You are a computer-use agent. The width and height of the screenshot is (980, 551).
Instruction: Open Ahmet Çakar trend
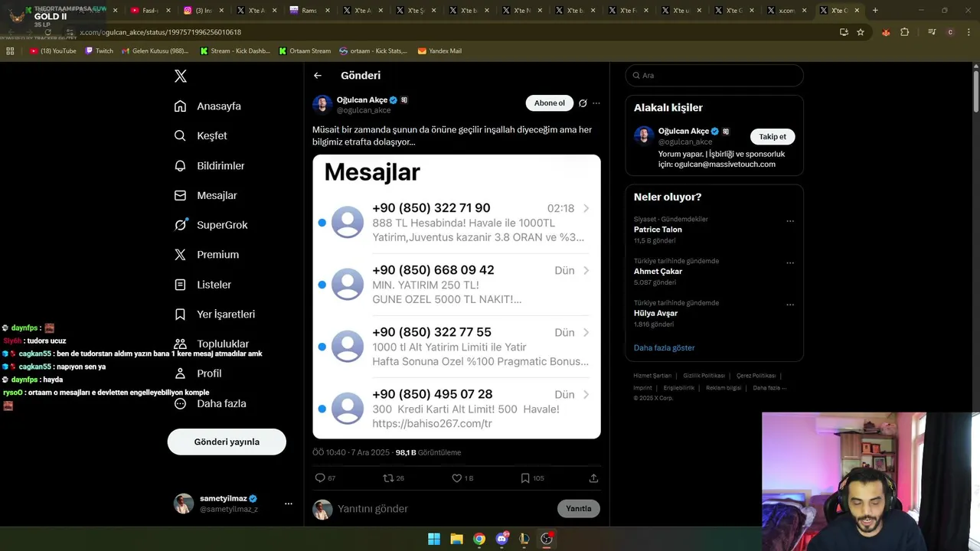[658, 272]
